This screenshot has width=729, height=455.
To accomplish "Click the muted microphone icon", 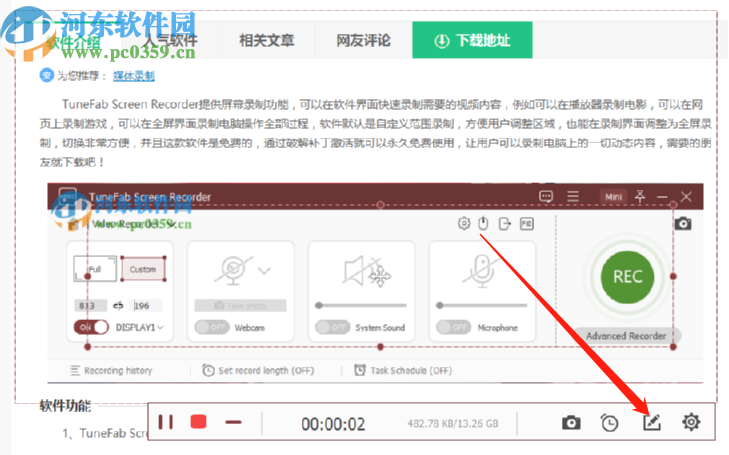I will 482,270.
